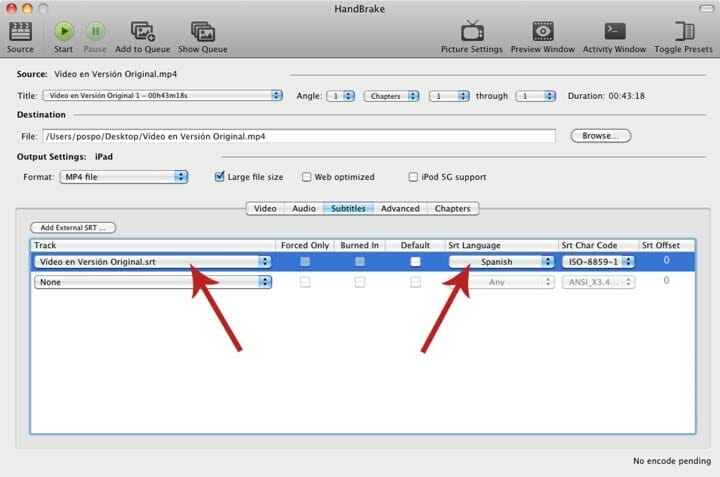
Task: Open the Title dropdown
Action: pos(163,95)
